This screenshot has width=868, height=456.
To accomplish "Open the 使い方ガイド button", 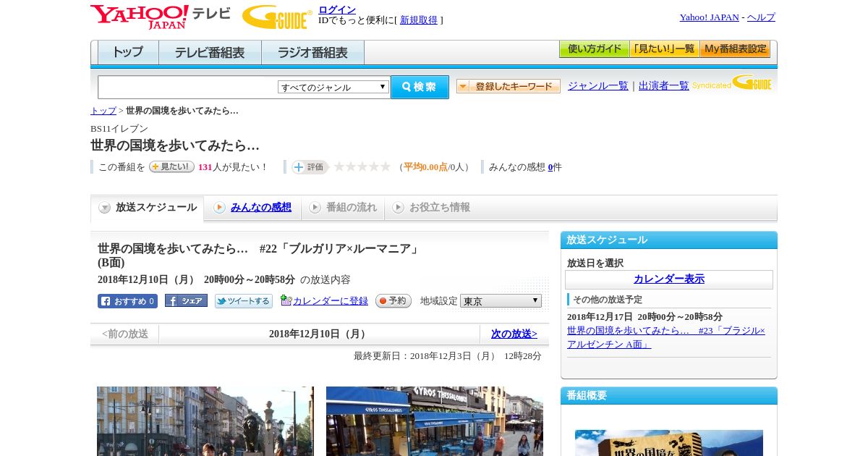I will click(x=594, y=49).
